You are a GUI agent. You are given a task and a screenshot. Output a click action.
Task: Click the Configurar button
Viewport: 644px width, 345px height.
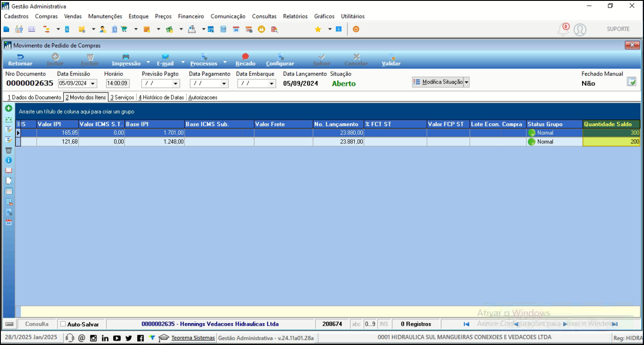280,60
